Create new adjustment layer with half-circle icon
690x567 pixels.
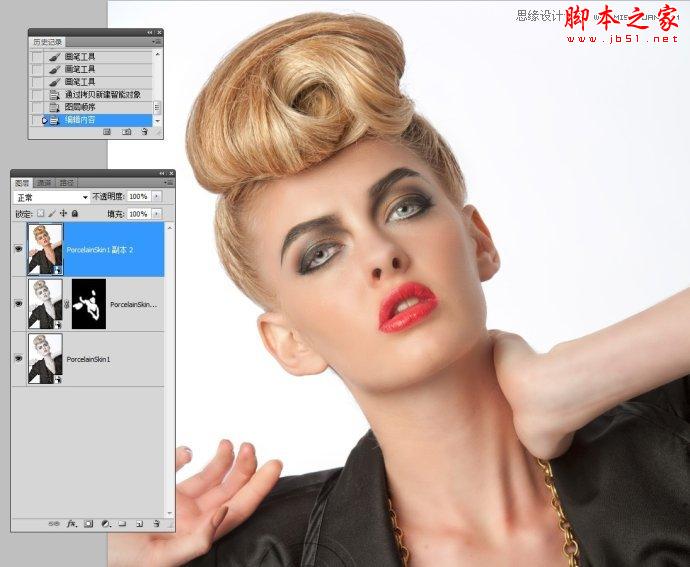pos(106,523)
